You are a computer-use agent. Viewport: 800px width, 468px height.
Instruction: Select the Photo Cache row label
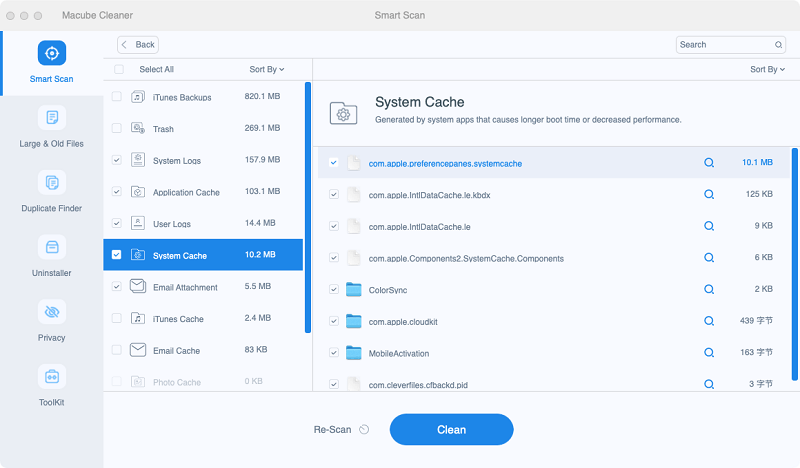(177, 382)
